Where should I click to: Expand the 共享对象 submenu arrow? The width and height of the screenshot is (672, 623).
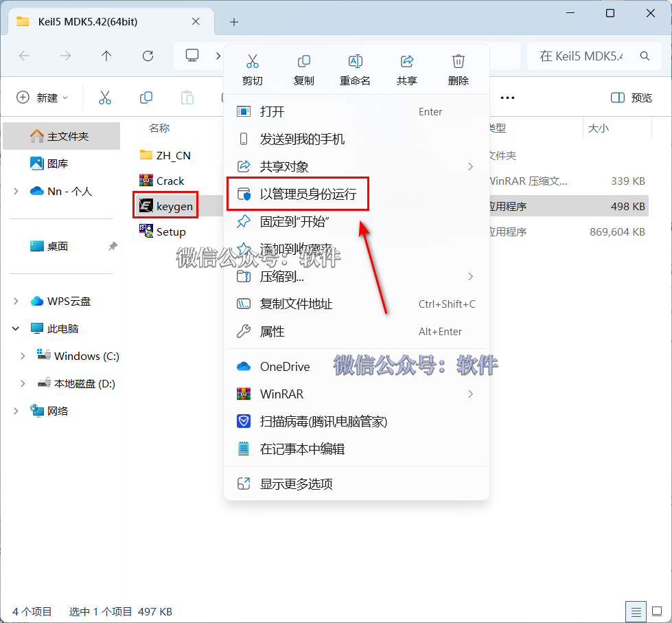tap(471, 166)
